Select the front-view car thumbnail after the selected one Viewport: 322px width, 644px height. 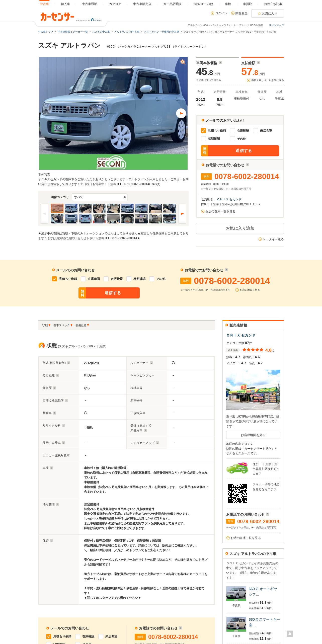(71, 208)
